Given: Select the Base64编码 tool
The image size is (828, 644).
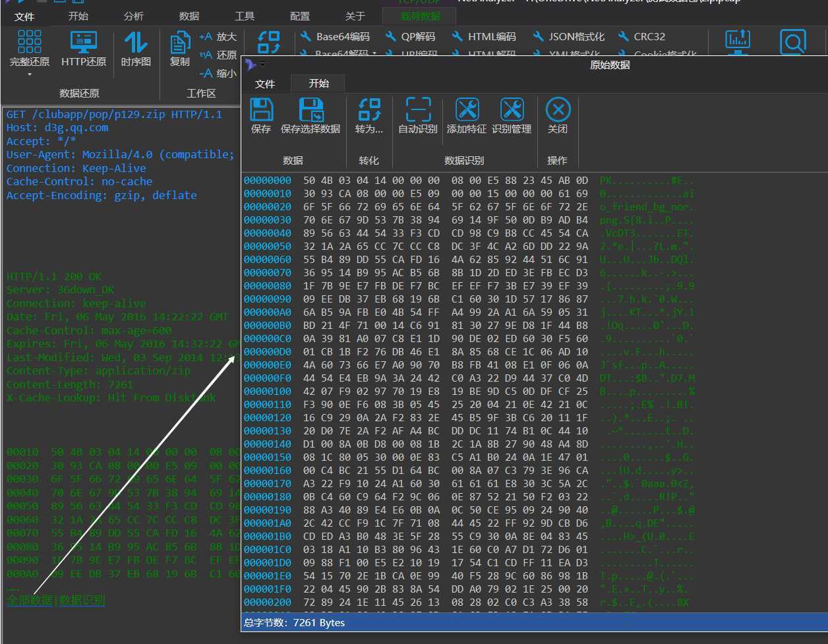Looking at the screenshot, I should pos(336,37).
